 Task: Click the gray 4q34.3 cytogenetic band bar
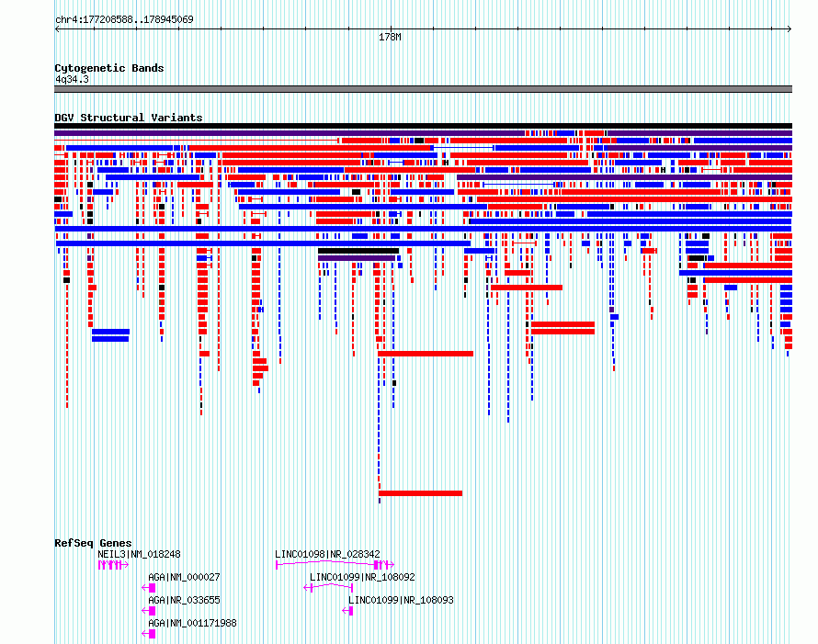[x=423, y=89]
